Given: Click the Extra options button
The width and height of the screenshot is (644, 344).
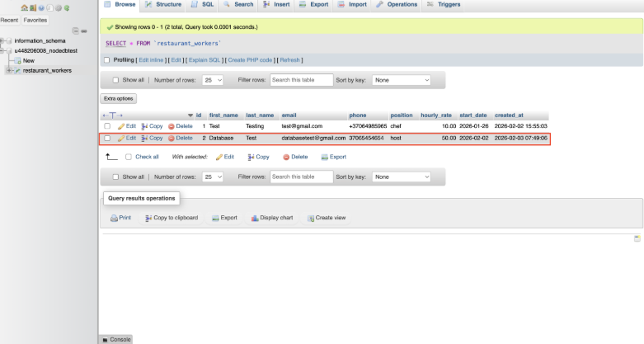Looking at the screenshot, I should [x=118, y=99].
